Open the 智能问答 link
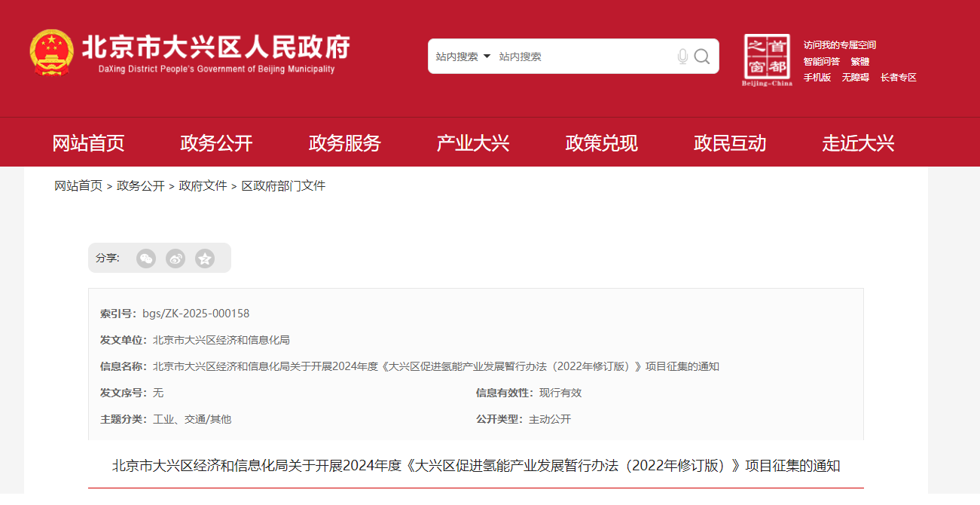This screenshot has width=980, height=505. coord(821,62)
